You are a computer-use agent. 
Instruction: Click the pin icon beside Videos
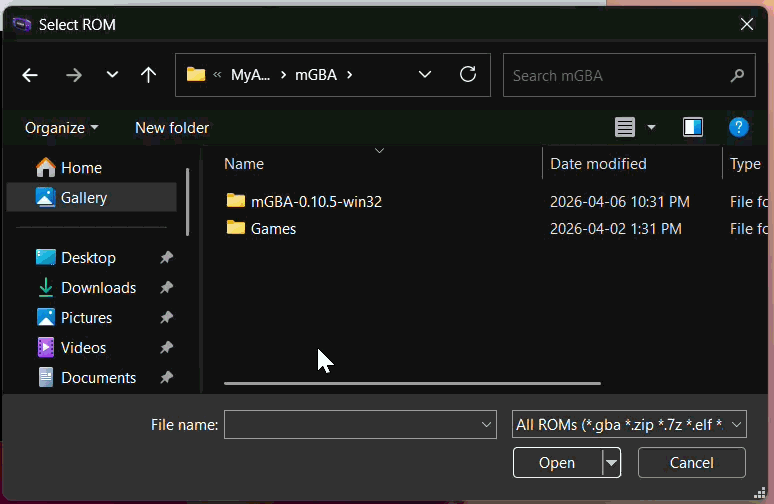166,348
